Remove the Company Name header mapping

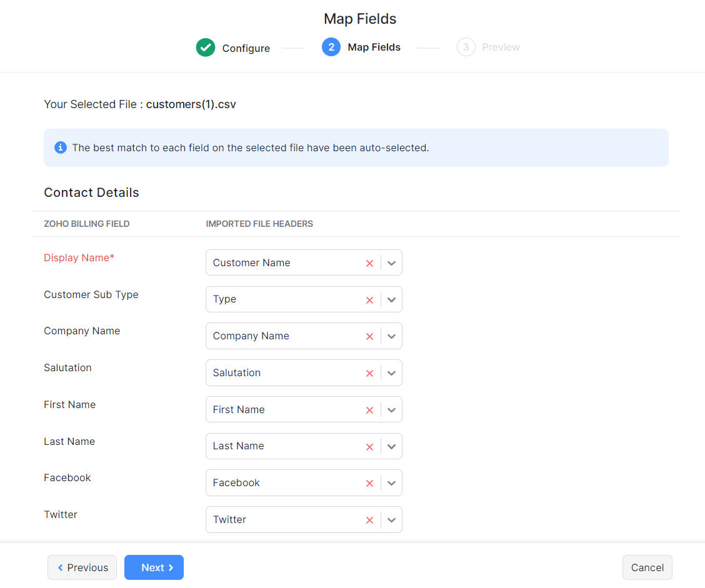coord(369,336)
